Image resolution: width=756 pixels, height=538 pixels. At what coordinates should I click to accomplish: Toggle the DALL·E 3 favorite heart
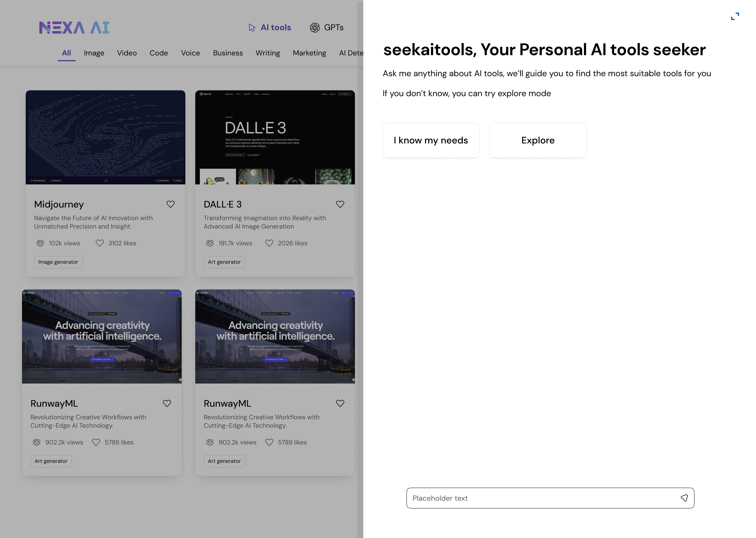(340, 204)
